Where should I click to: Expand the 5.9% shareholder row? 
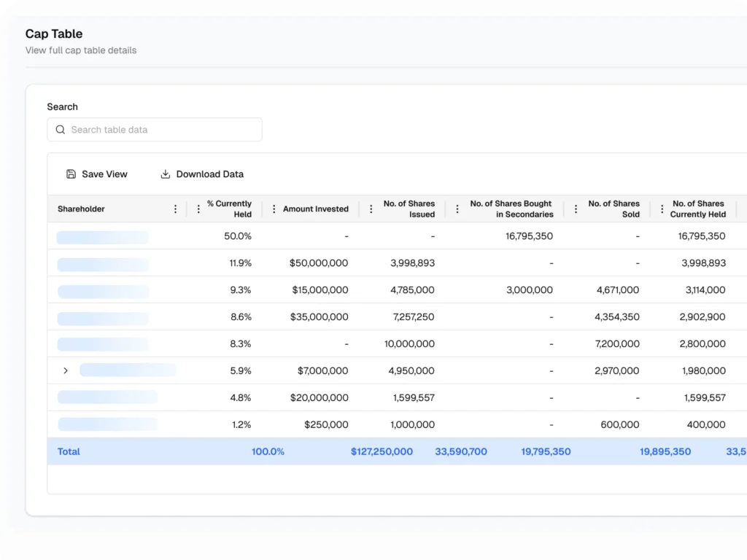[65, 370]
